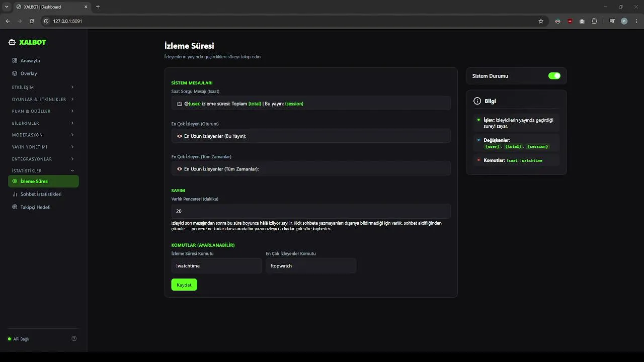Expand the YAYIN YÖNETİMİ section
This screenshot has height=362, width=644.
pos(44,147)
